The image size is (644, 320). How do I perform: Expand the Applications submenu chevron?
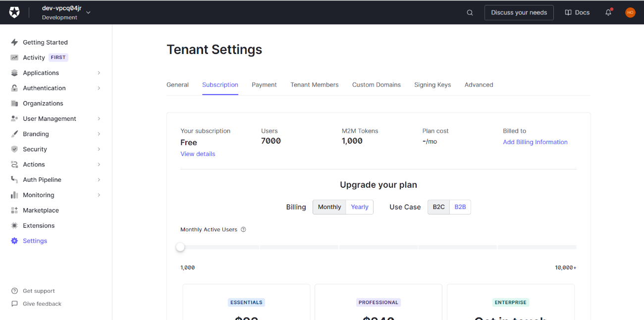99,73
